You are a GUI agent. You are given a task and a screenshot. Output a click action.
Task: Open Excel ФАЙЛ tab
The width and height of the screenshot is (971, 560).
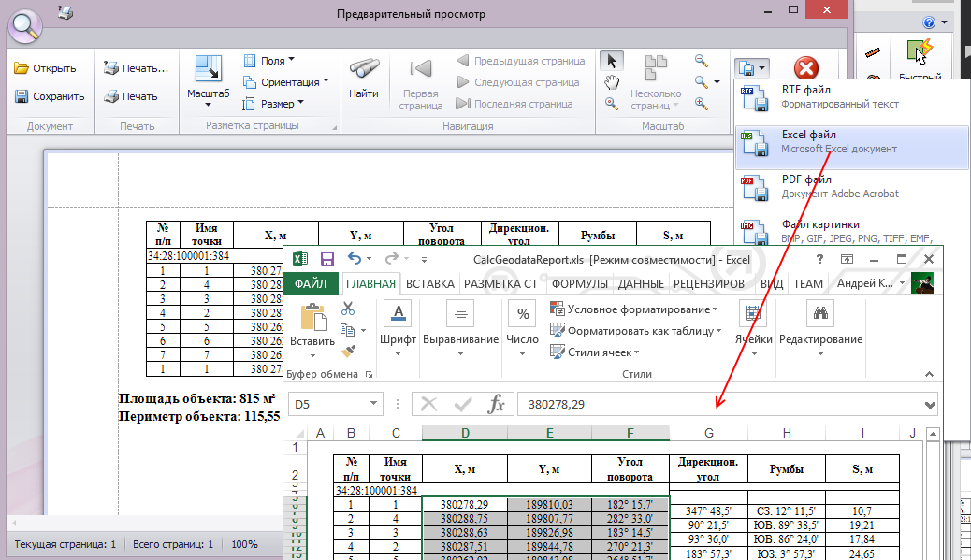tap(311, 283)
